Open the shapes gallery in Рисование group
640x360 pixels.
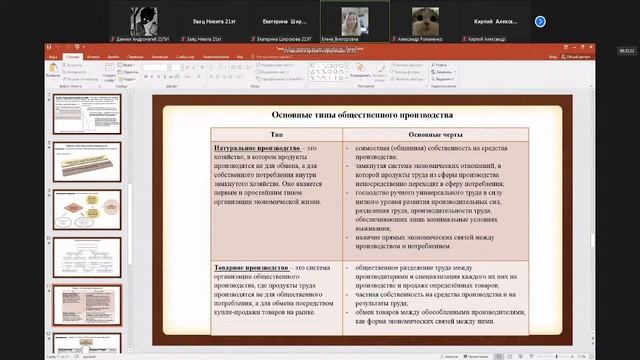pos(328,72)
